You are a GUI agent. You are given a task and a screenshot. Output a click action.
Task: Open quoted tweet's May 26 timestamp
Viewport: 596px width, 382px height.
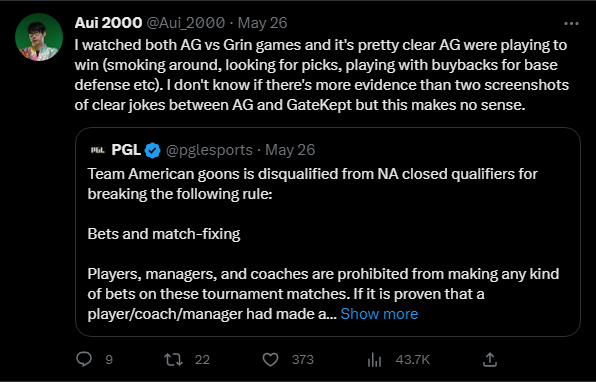pos(290,150)
